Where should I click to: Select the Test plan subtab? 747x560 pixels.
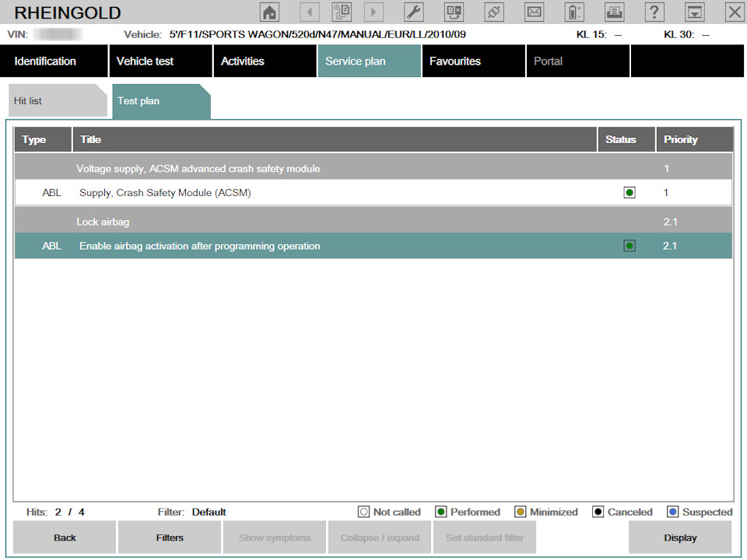[x=161, y=100]
